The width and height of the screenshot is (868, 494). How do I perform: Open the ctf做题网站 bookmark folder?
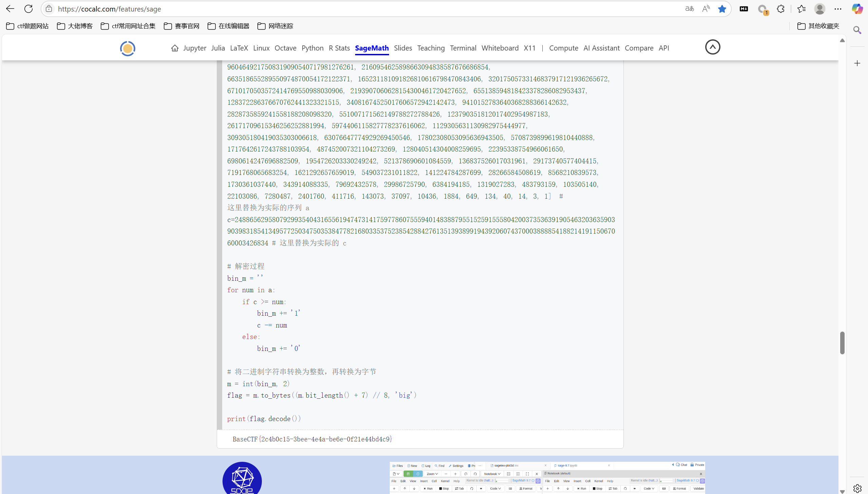tap(27, 26)
